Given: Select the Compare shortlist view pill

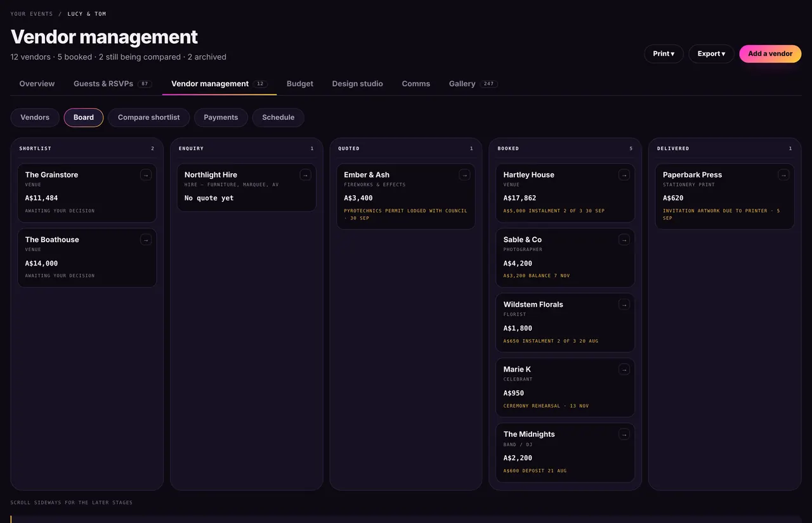Looking at the screenshot, I should 148,117.
